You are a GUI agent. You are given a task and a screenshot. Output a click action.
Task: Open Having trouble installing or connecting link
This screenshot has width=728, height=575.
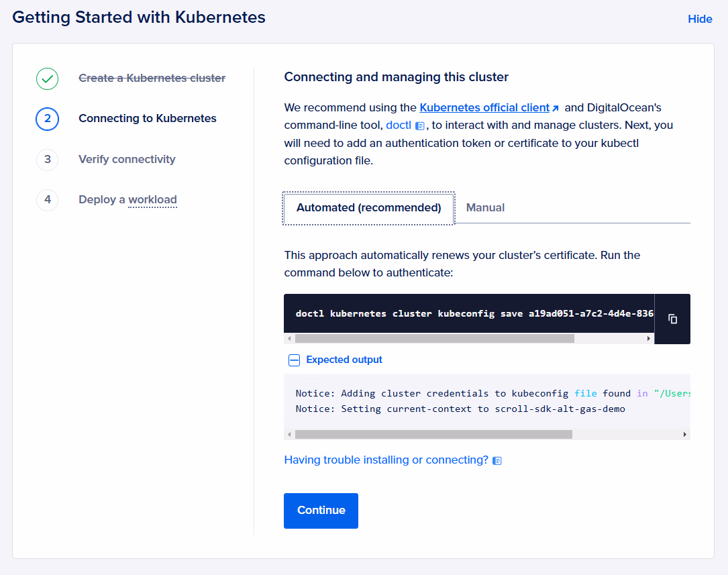point(386,460)
